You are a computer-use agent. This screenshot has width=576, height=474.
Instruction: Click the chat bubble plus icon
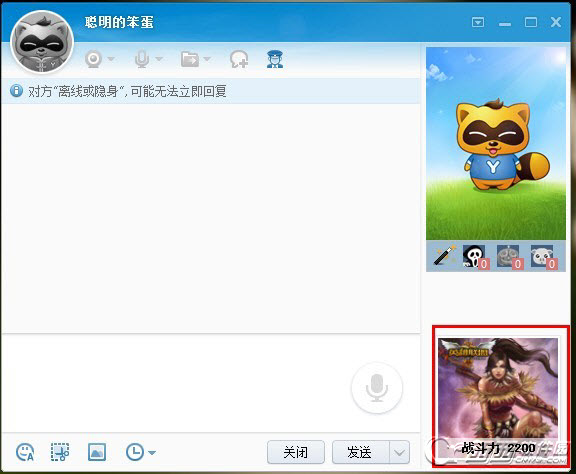click(x=239, y=59)
